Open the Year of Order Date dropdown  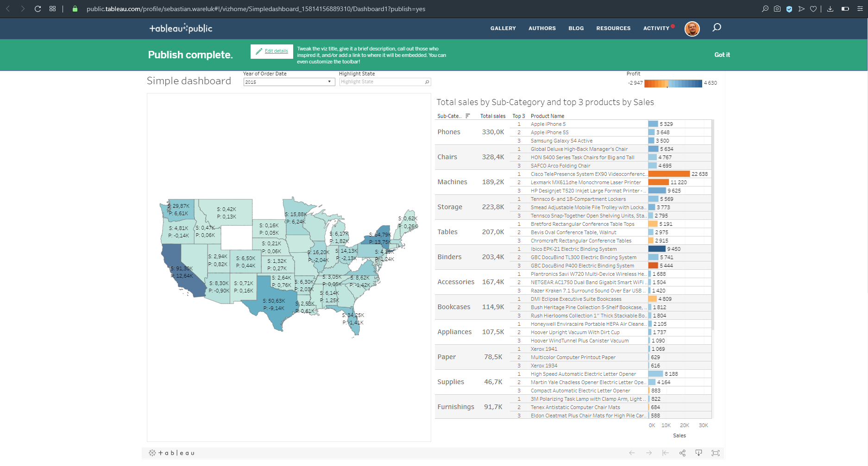click(x=289, y=82)
